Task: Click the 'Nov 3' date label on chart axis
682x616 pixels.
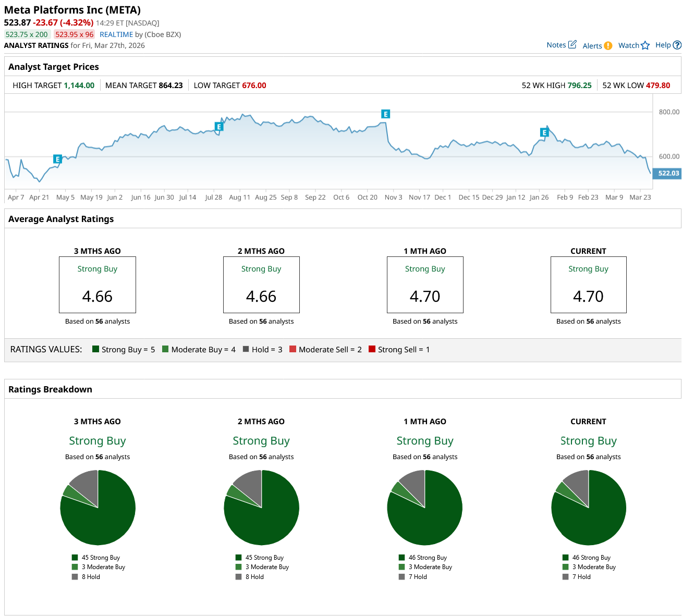Action: (x=394, y=198)
